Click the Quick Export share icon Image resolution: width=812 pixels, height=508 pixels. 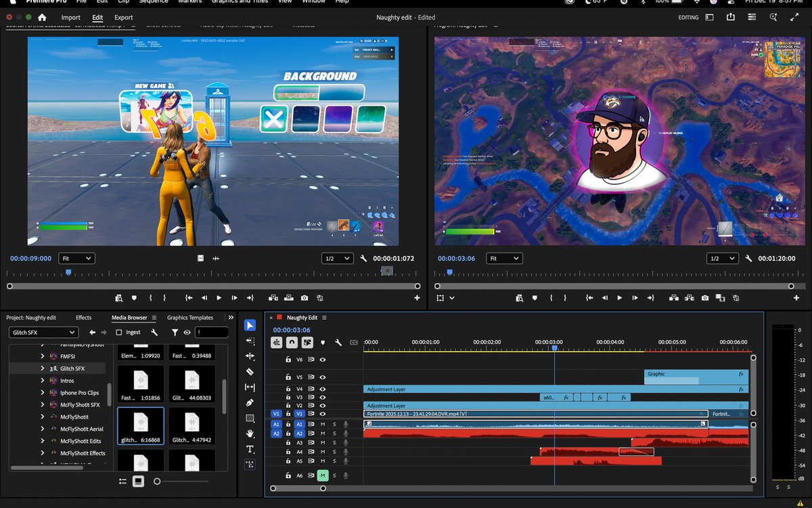click(x=731, y=18)
